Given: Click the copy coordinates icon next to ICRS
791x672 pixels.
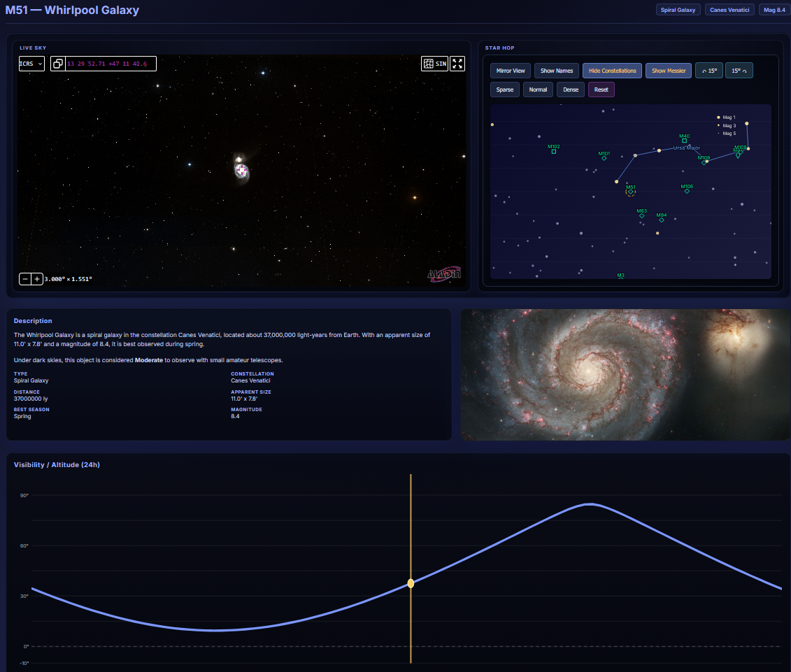Looking at the screenshot, I should 58,64.
